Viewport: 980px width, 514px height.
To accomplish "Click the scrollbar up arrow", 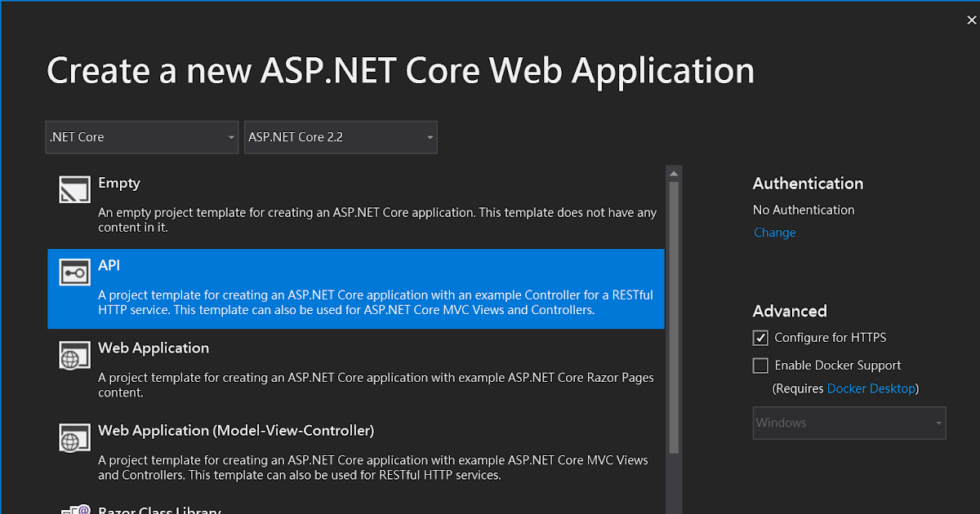I will [x=674, y=173].
